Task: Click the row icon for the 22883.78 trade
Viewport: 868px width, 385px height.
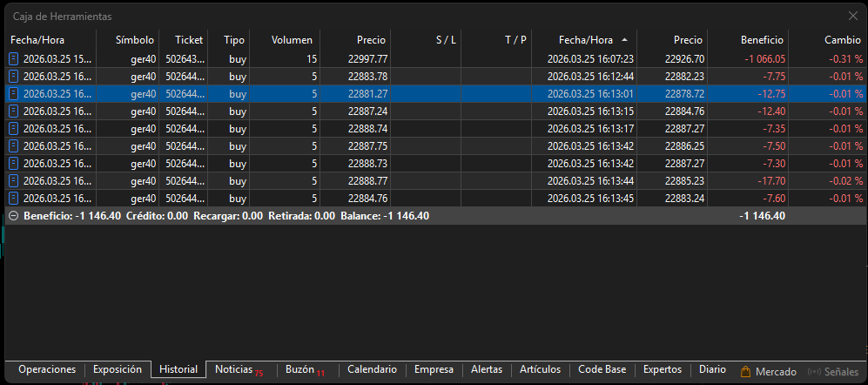Action: pyautogui.click(x=14, y=76)
